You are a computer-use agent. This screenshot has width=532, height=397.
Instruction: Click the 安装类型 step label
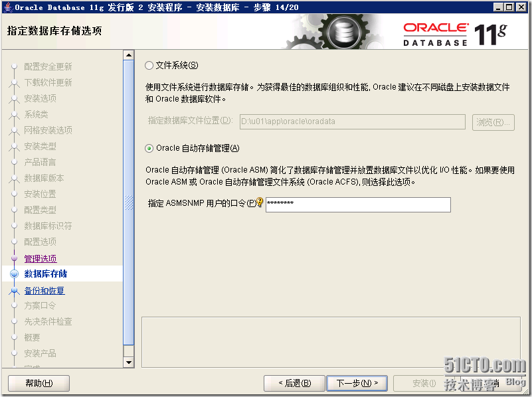[40, 147]
